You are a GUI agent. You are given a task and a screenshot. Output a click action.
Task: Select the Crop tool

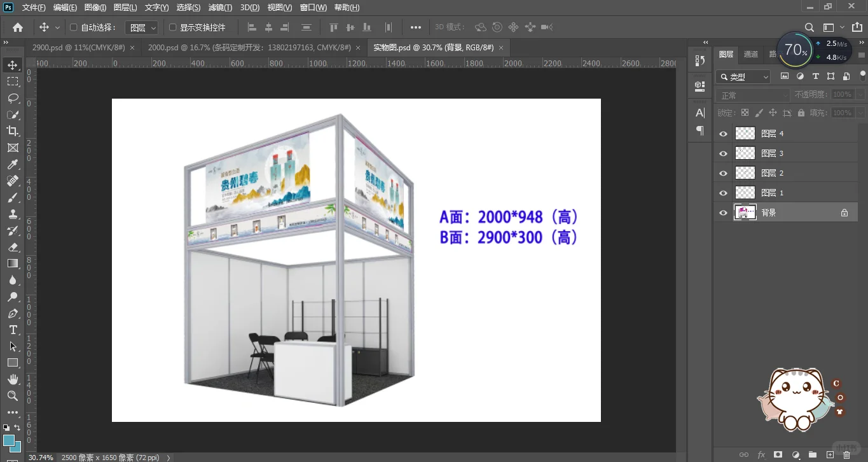(13, 131)
